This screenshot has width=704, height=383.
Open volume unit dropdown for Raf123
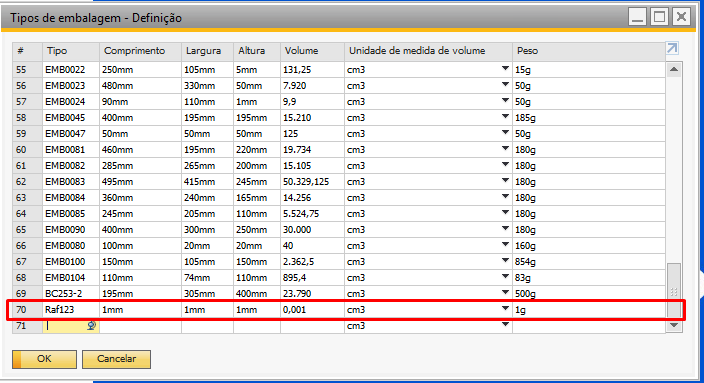tap(505, 308)
